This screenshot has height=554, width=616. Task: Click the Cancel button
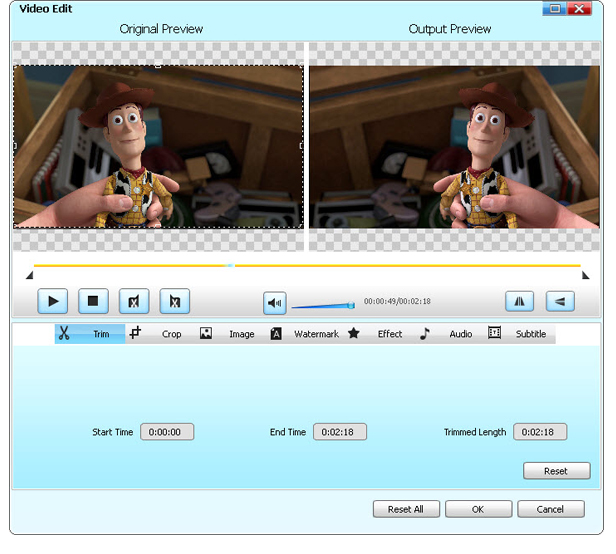[551, 509]
